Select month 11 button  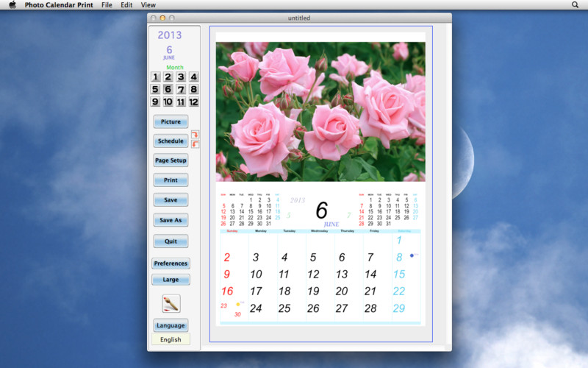pyautogui.click(x=181, y=102)
